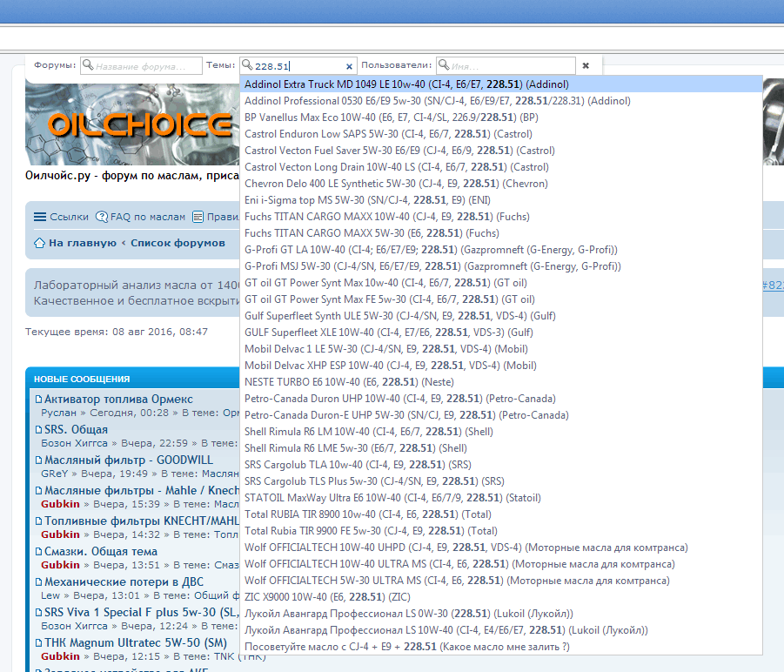
Task: Open Total RUBIA TIR 8900 10w-40 topic
Action: coord(501,513)
